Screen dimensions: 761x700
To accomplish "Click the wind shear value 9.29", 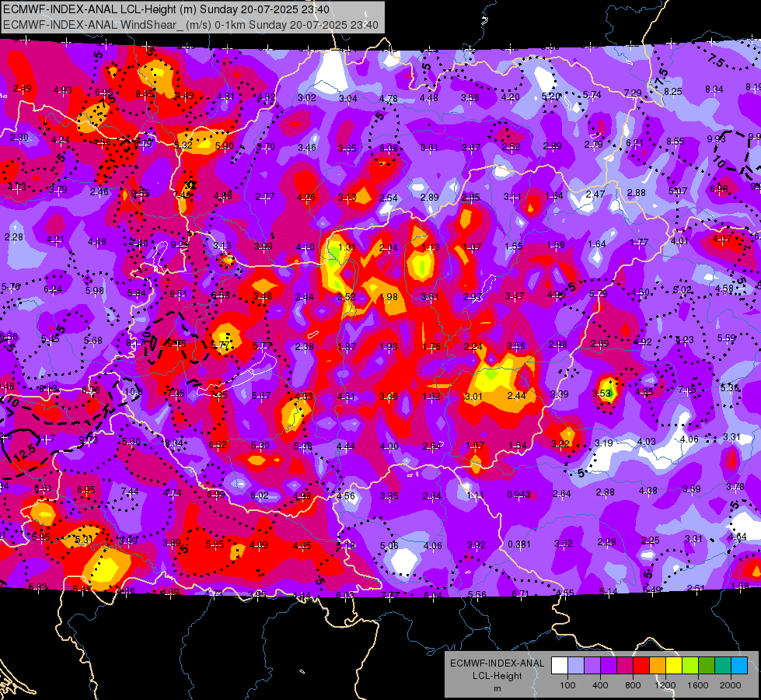I will 179,245.
